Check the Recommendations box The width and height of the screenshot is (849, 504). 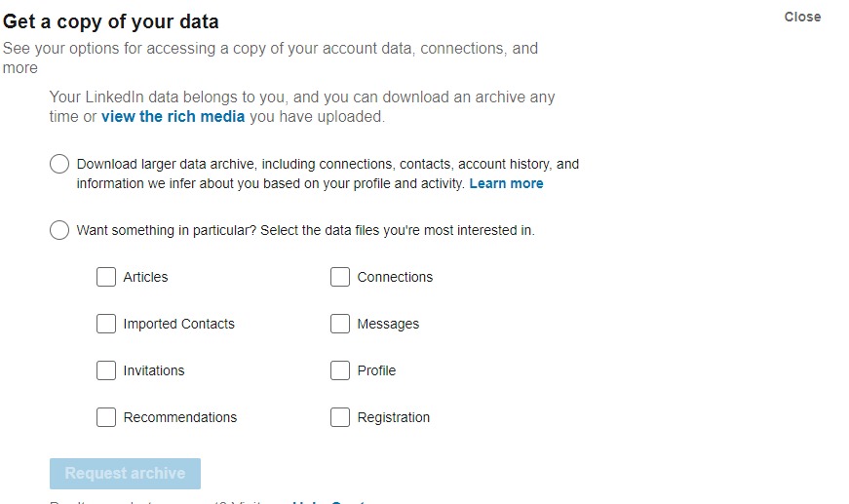pos(106,417)
